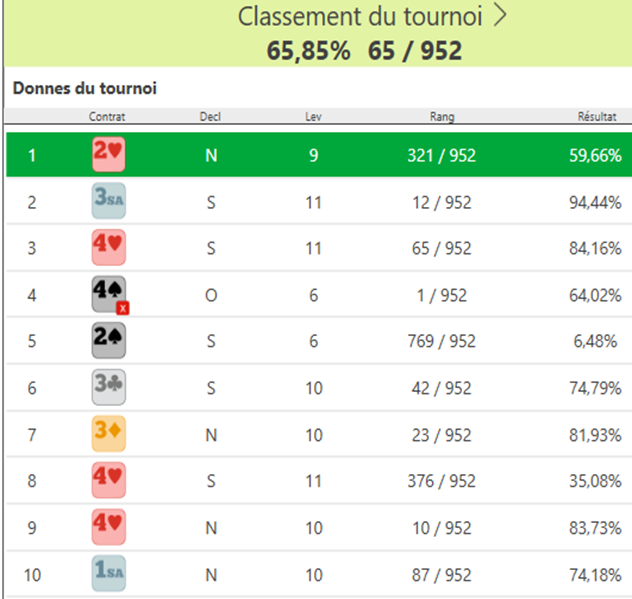
Task: Select the 4 hearts contract icon on deal 9
Action: (x=108, y=526)
